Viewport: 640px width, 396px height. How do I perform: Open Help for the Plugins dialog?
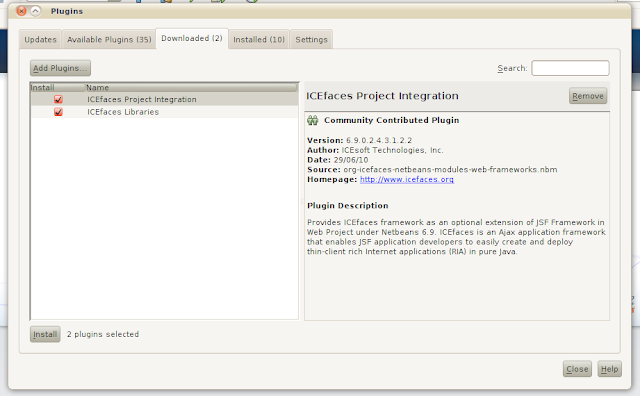609,369
